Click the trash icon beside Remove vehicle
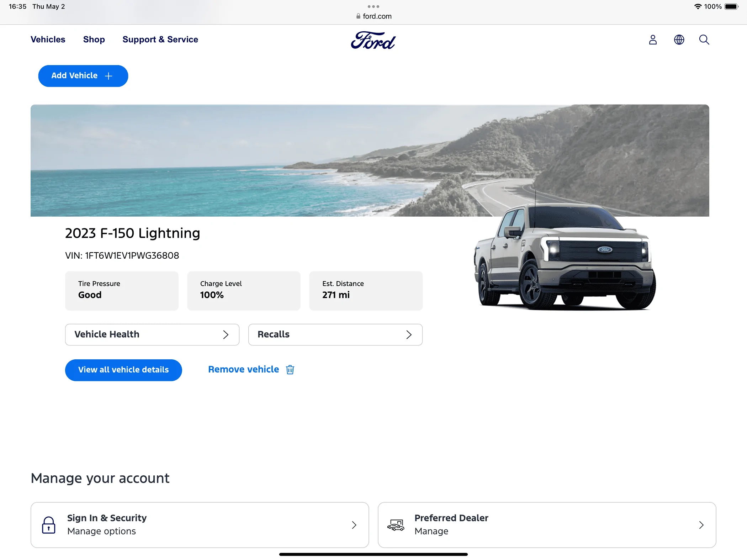747x560 pixels. point(290,370)
